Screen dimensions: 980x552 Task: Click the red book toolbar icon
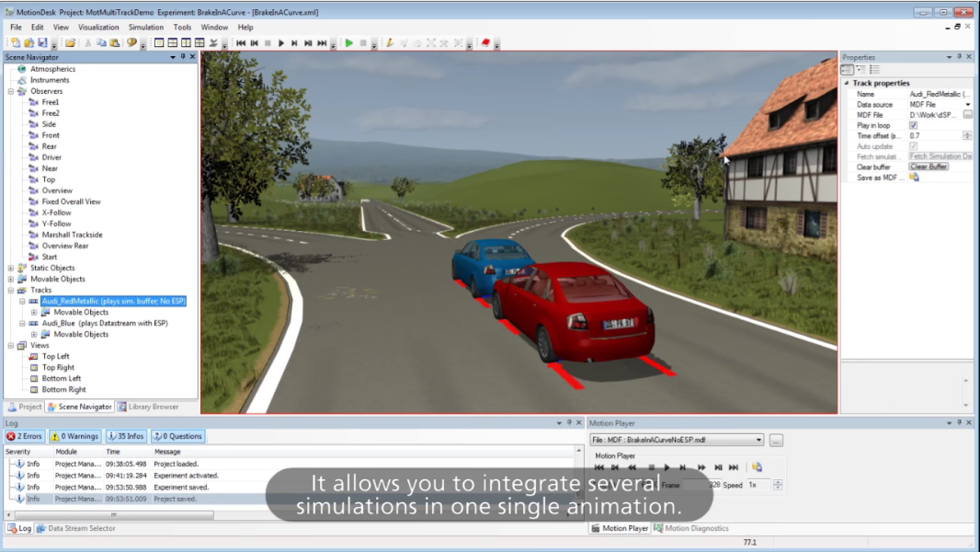tap(485, 43)
